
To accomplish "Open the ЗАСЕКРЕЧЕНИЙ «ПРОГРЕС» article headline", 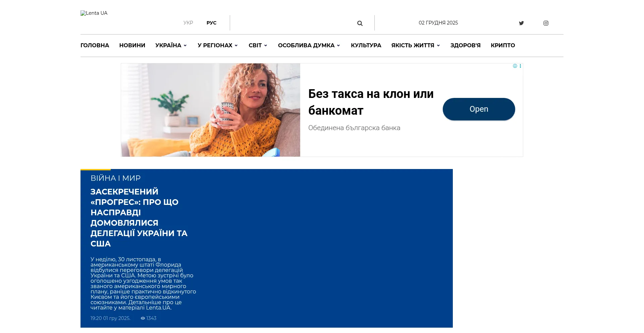I will [x=139, y=218].
